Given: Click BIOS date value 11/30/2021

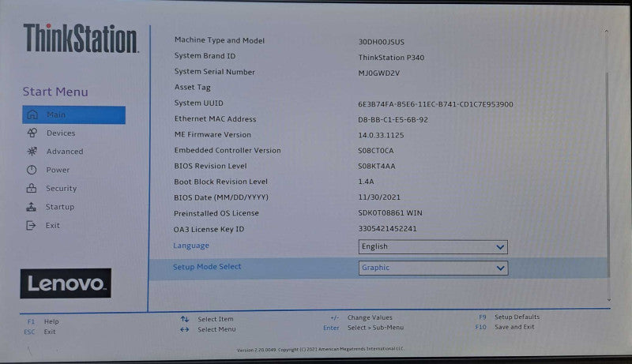Looking at the screenshot, I should click(379, 197).
